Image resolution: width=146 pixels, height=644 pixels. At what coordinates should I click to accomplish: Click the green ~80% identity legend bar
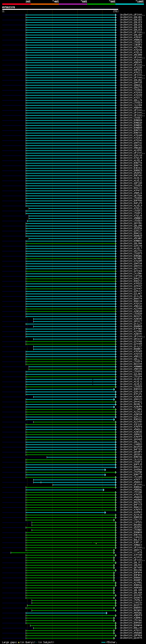coord(101,4)
